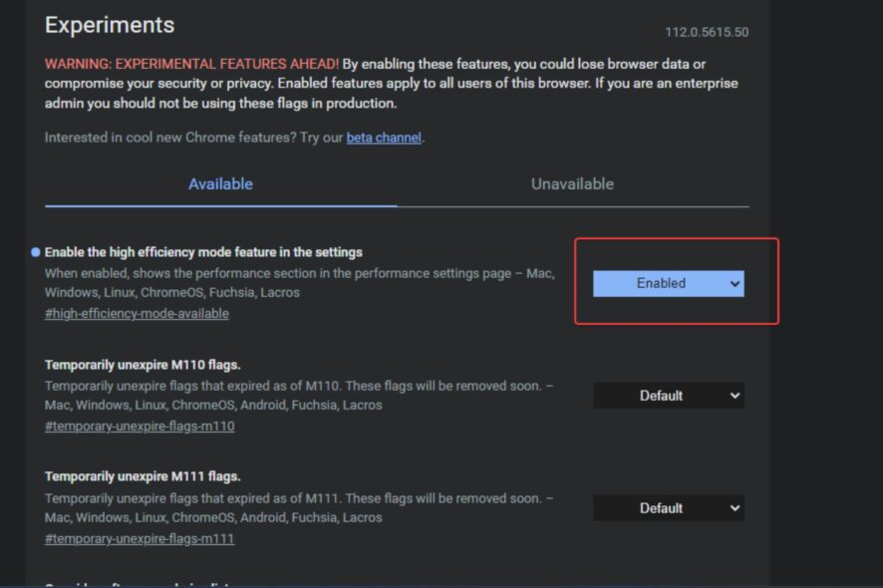
Task: Click the version number 112.0.5615.50
Action: coord(707,32)
